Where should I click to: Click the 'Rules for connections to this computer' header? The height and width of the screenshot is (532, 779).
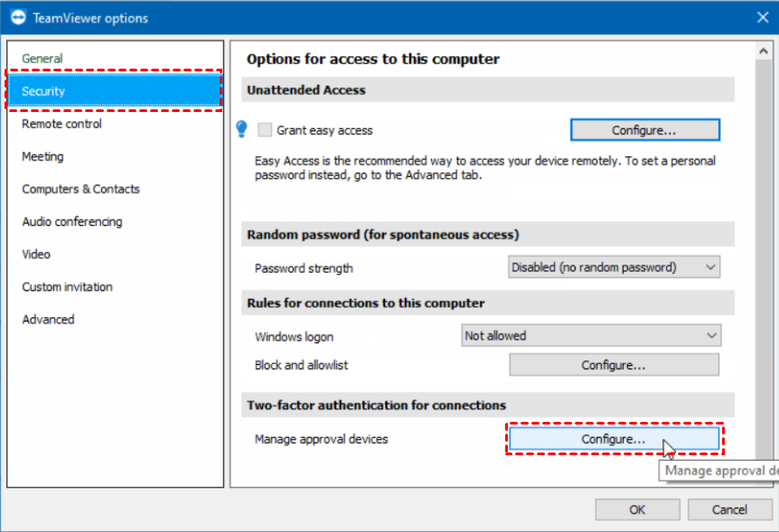click(488, 303)
